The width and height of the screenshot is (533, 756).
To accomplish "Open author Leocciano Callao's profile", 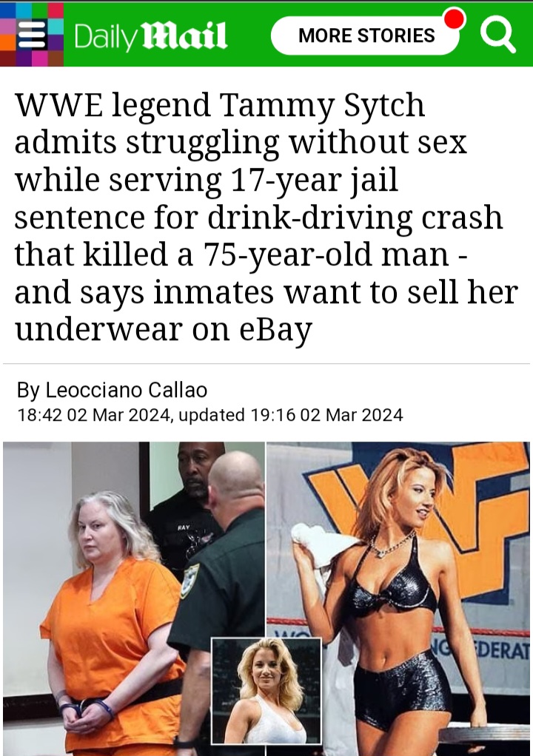I will click(127, 390).
